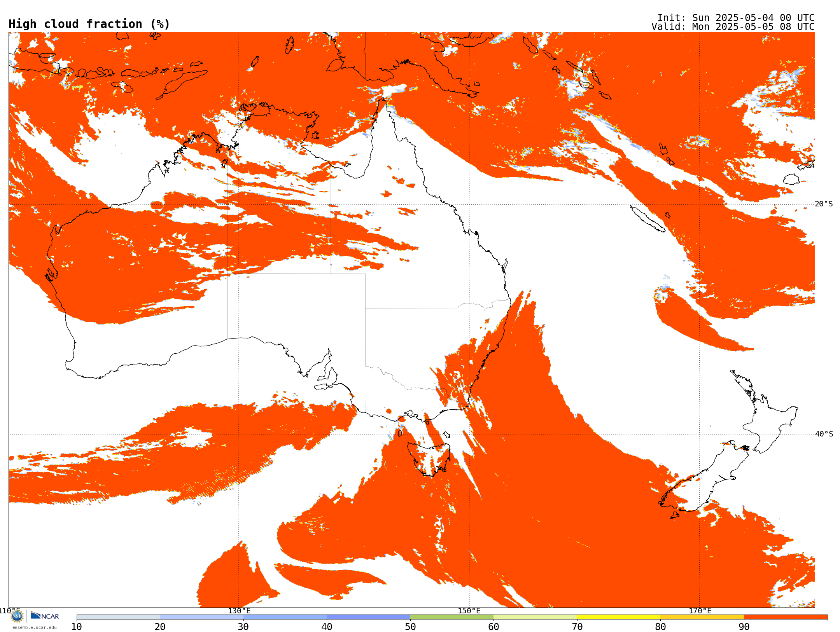Click the colorbar label 90

[744, 627]
